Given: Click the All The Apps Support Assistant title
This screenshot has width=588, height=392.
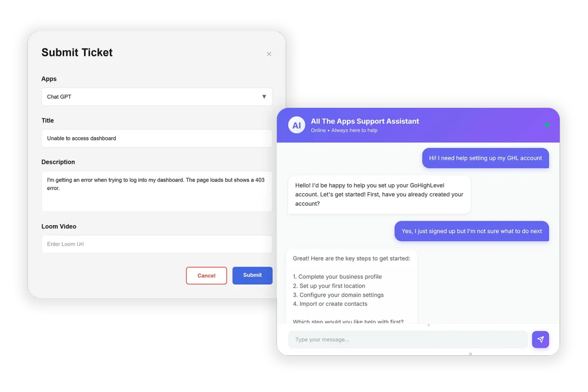Looking at the screenshot, I should tap(365, 121).
